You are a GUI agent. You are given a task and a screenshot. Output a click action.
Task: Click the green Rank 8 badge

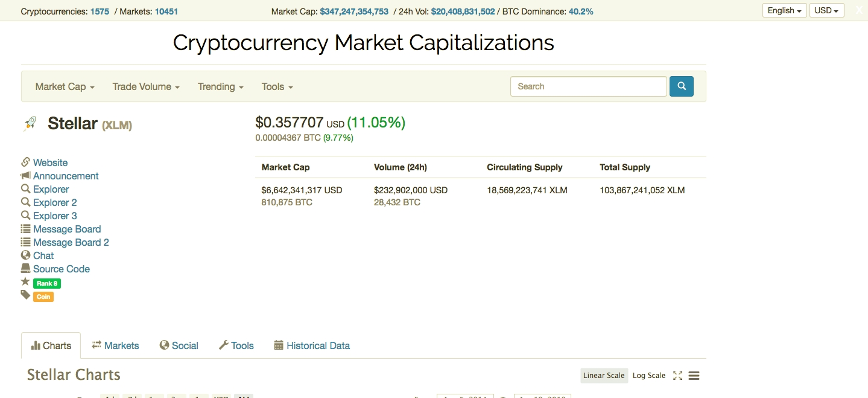(47, 283)
